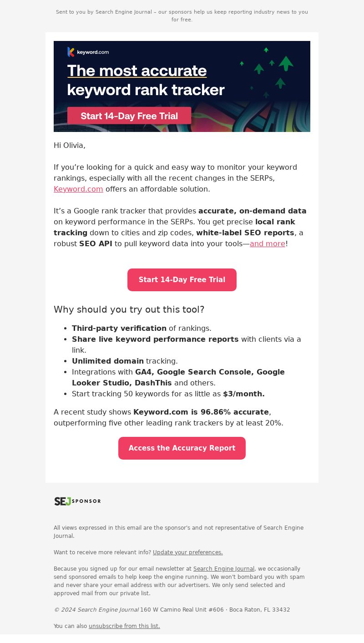Click the "Sent to you by Search Engine Journal" notice
This screenshot has height=643, width=364.
click(182, 15)
